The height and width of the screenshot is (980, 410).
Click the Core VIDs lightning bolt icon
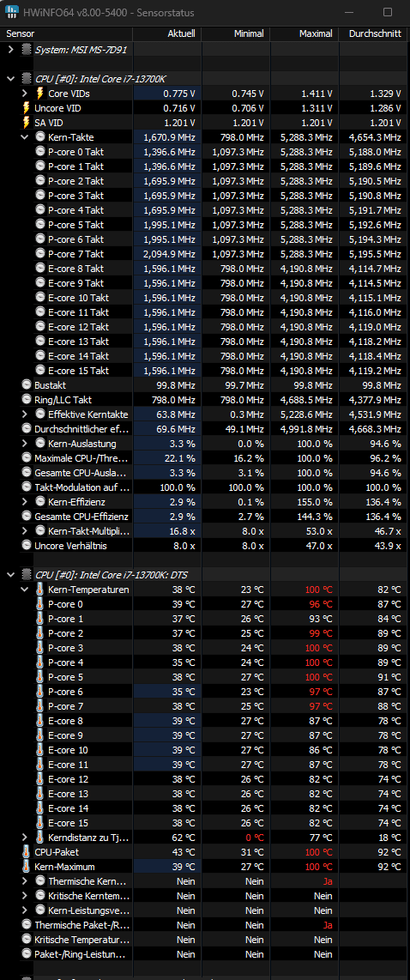coord(40,94)
